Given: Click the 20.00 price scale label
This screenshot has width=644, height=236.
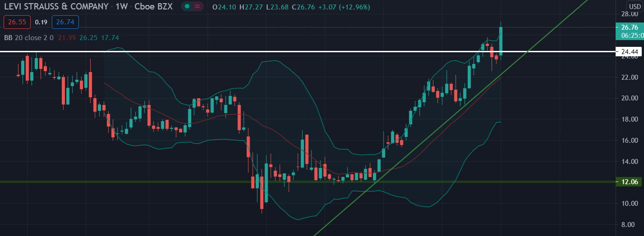Looking at the screenshot, I should [x=629, y=98].
